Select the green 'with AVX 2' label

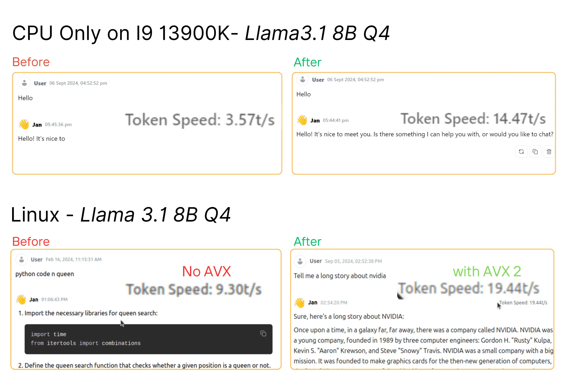pos(487,271)
